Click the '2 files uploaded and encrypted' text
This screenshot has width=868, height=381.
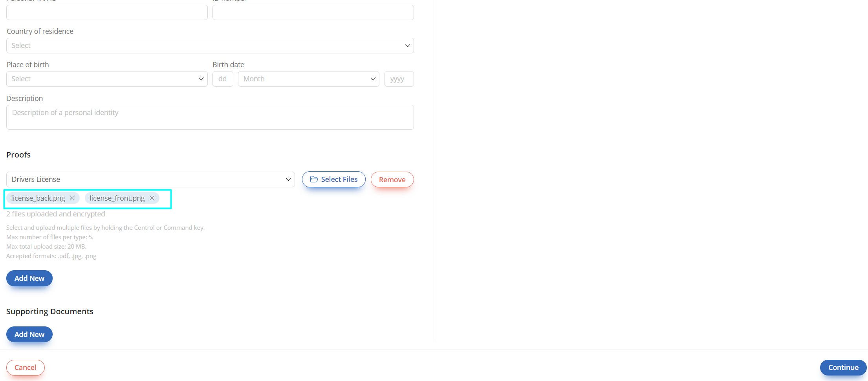pos(56,214)
